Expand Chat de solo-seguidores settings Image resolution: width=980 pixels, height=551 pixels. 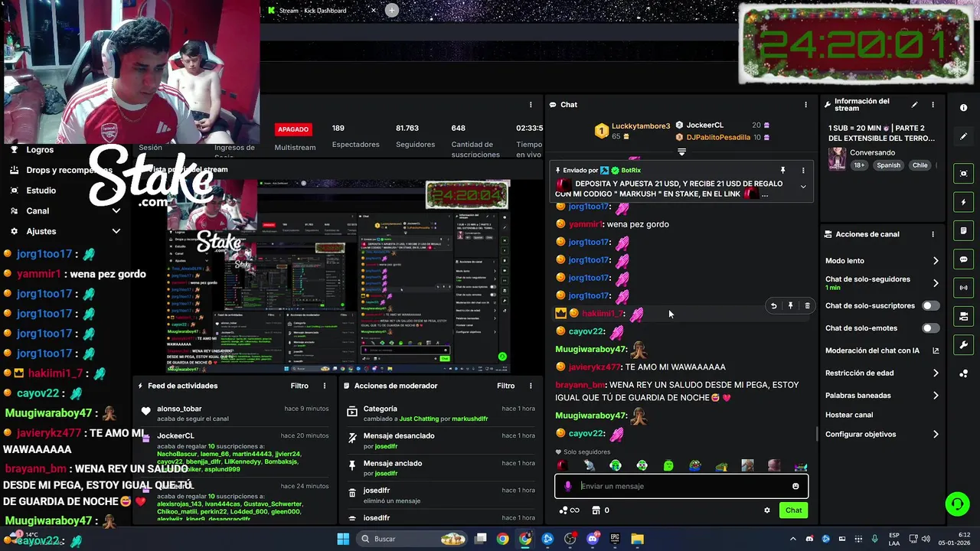point(936,283)
